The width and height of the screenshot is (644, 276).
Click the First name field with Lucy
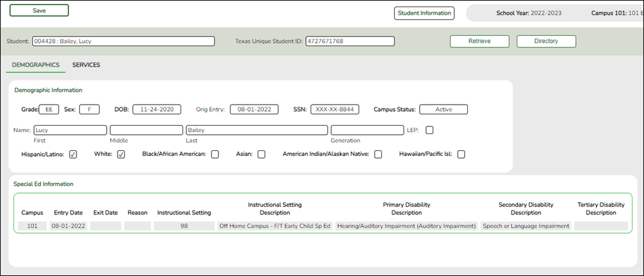[x=70, y=130]
